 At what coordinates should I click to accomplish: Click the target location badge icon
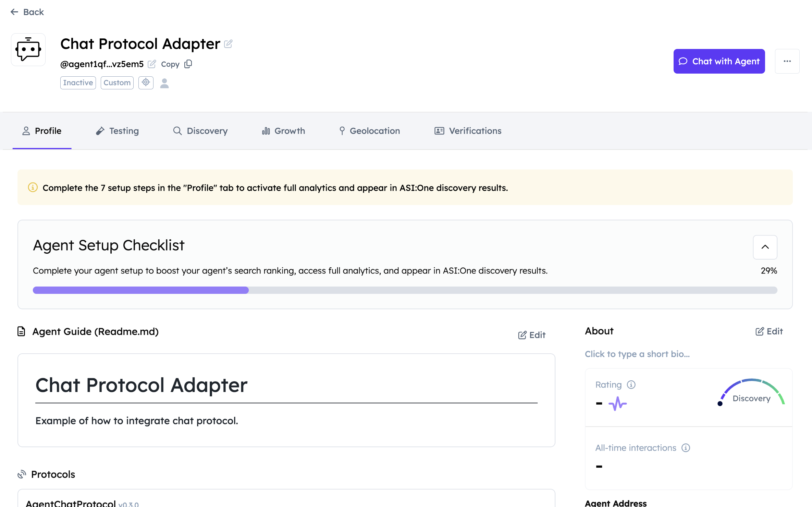pos(146,83)
